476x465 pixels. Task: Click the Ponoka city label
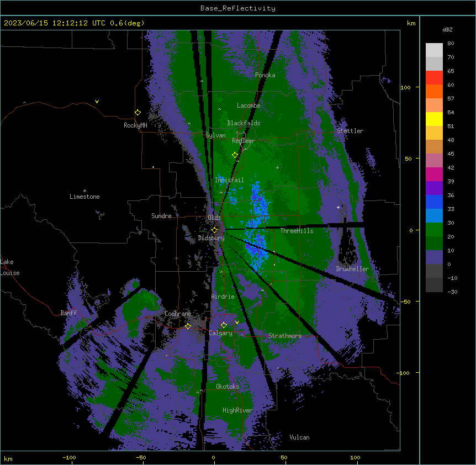pos(265,75)
